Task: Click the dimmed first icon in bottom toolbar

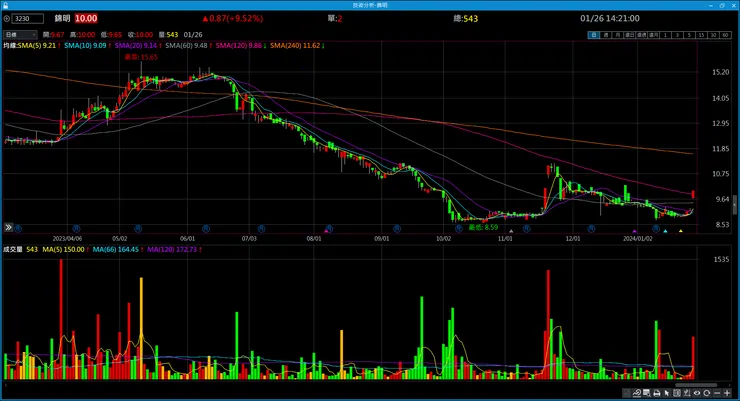Action: tap(627, 393)
